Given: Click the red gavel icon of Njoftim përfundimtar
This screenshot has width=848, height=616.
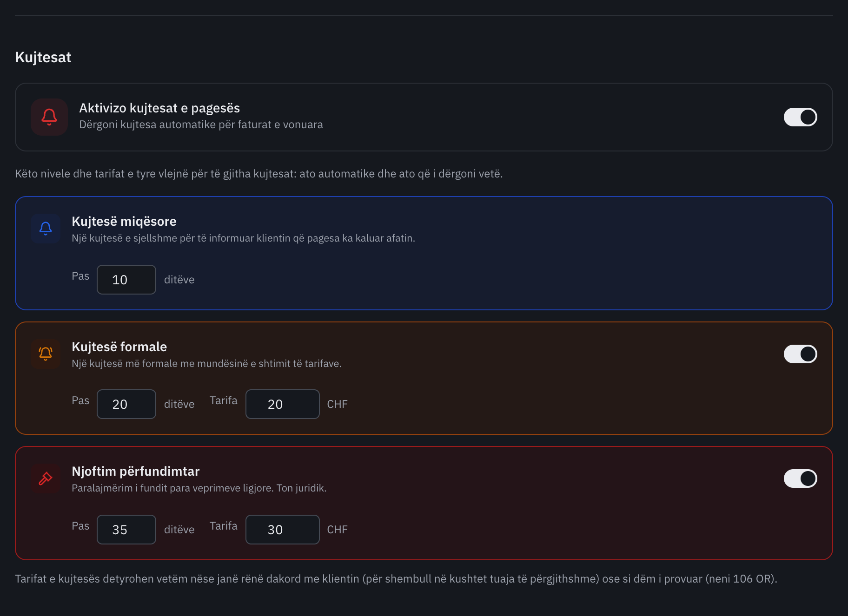Looking at the screenshot, I should tap(46, 478).
